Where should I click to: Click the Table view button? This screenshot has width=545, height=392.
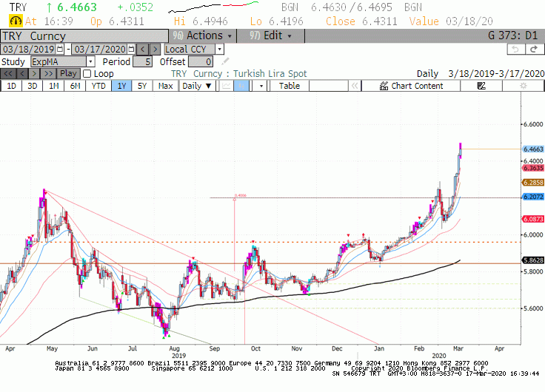tap(290, 86)
